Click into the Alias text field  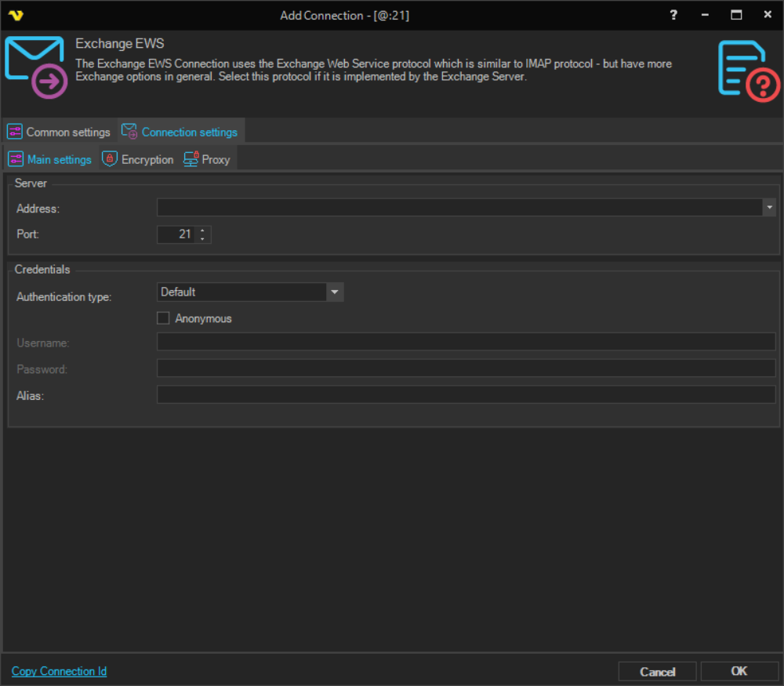466,395
